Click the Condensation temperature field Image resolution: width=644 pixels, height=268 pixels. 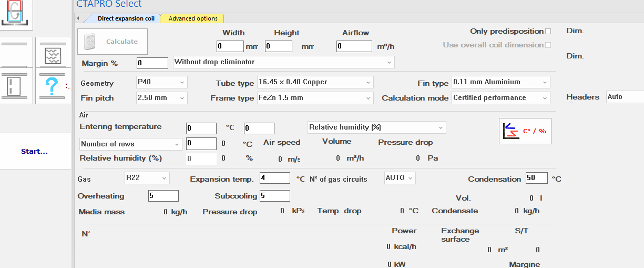pyautogui.click(x=537, y=178)
